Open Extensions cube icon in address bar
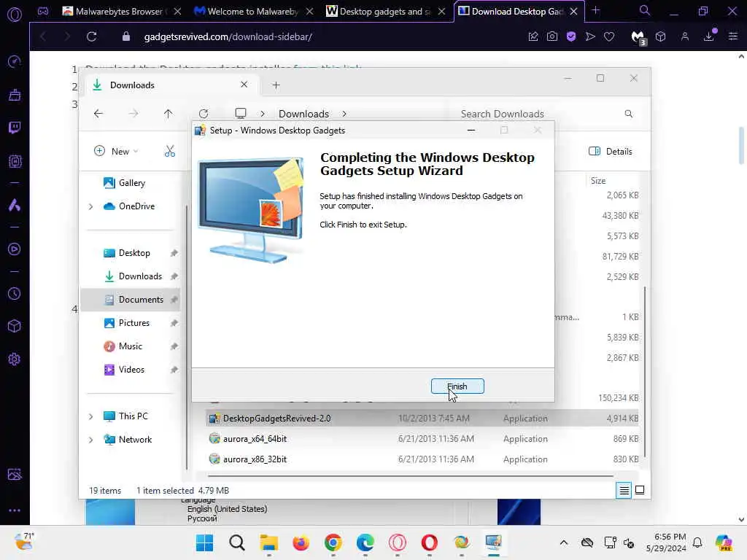Image resolution: width=747 pixels, height=560 pixels. tap(660, 36)
